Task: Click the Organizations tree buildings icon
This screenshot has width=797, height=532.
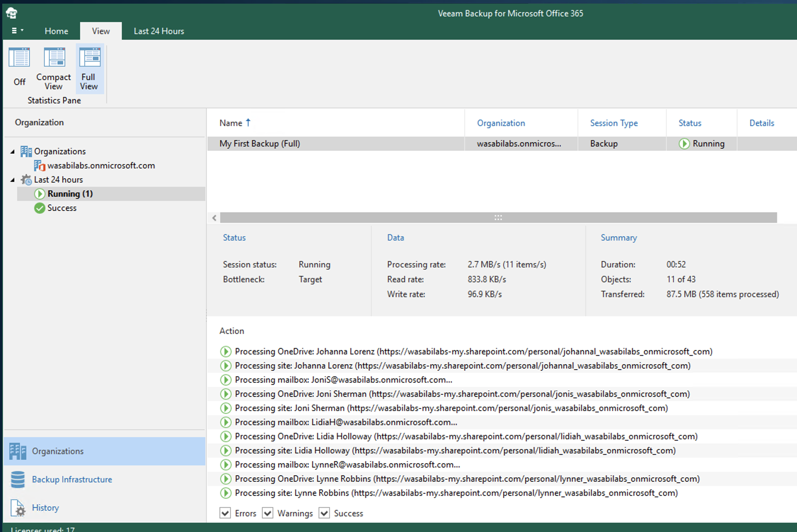Action: (26, 151)
